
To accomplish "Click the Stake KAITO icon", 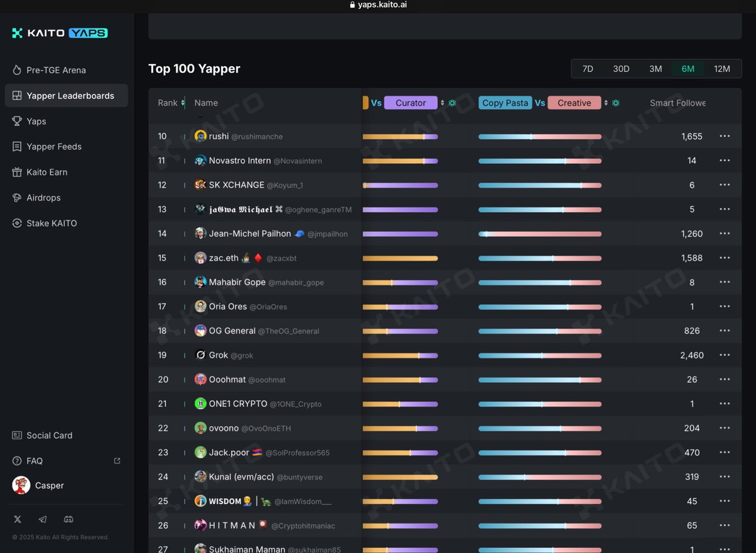I will tap(17, 223).
